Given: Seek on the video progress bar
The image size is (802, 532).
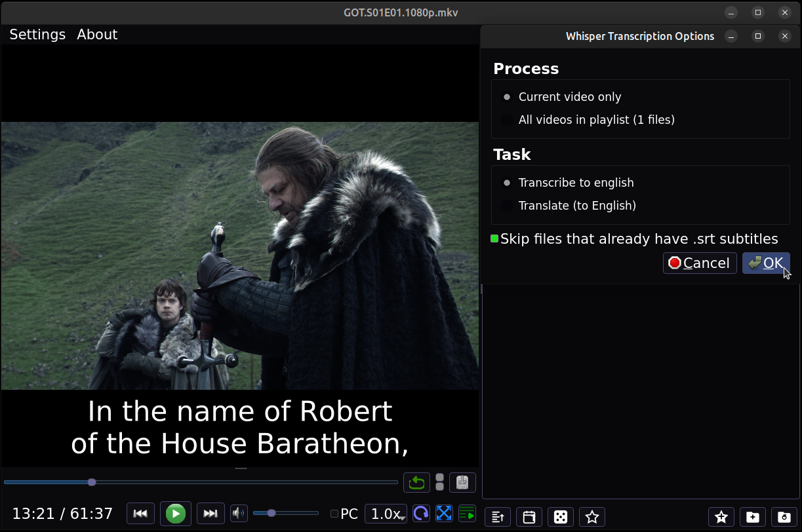Looking at the screenshot, I should 201,482.
